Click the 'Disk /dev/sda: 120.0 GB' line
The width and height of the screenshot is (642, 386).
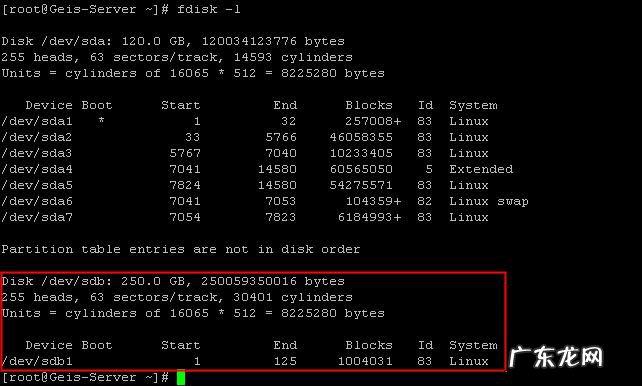coord(173,41)
